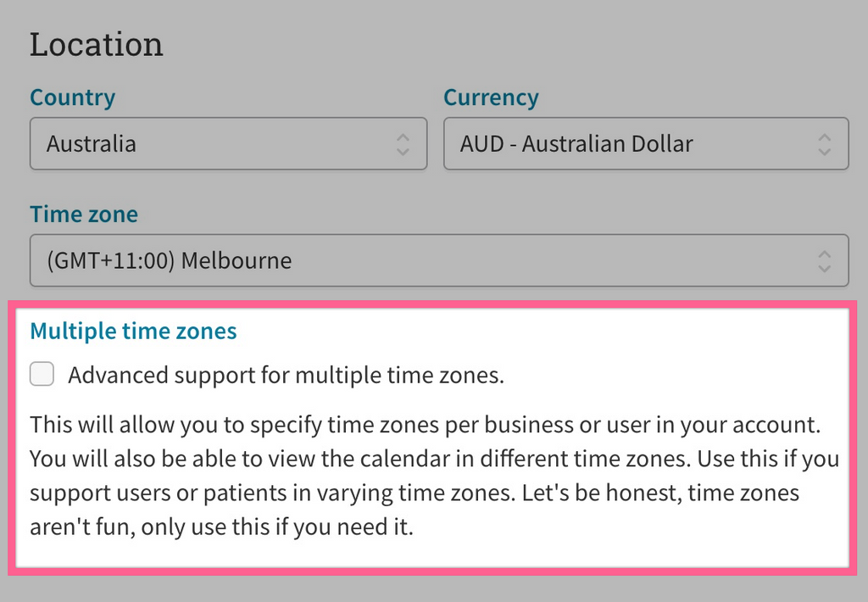The height and width of the screenshot is (602, 868).
Task: Open the Currency dropdown showing AUD
Action: point(646,143)
